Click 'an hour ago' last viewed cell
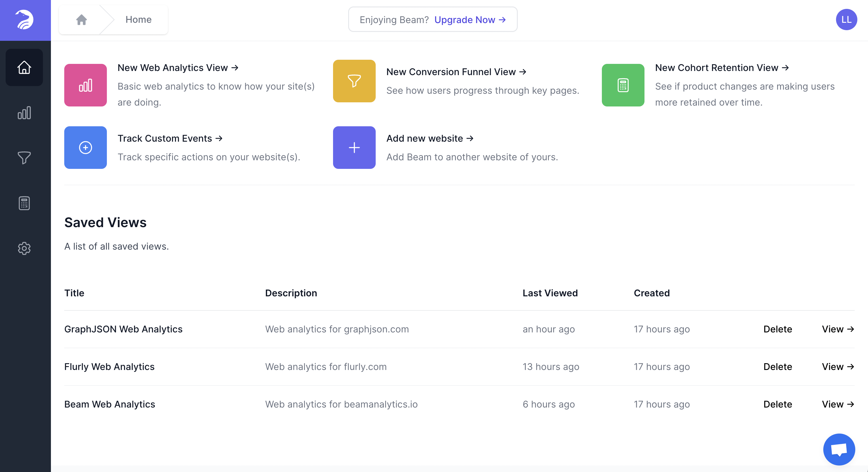The image size is (868, 472). pos(549,329)
